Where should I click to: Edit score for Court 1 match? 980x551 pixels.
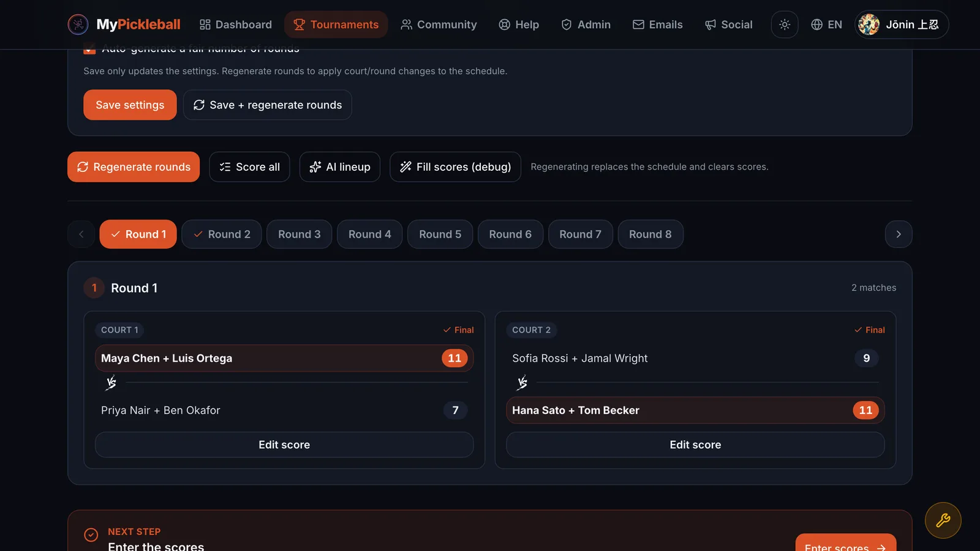coord(284,444)
